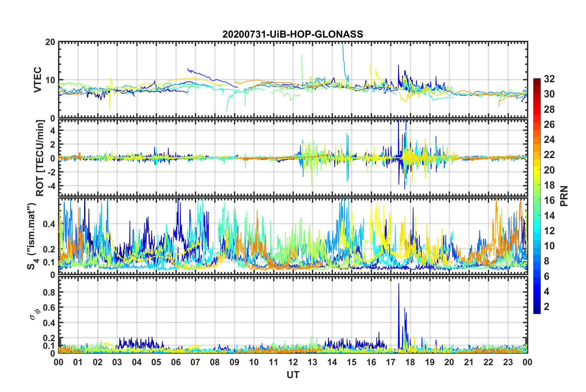Select x-axis hour tick 13

click(312, 362)
